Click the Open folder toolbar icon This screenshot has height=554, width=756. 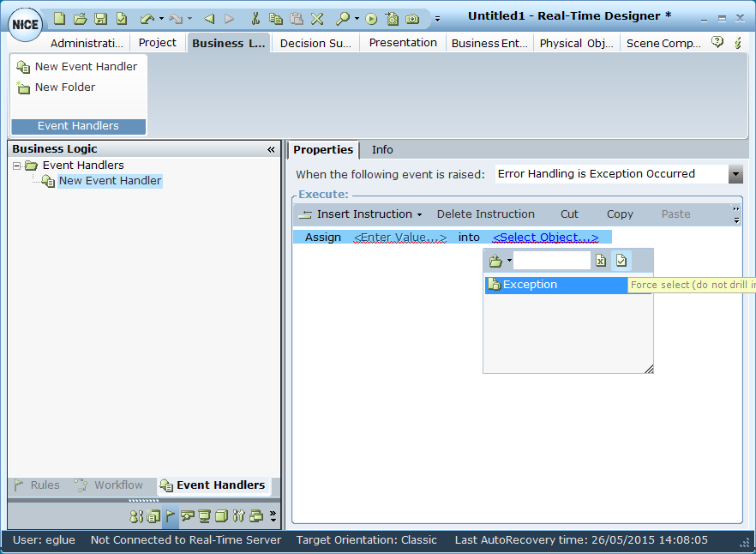tap(80, 18)
